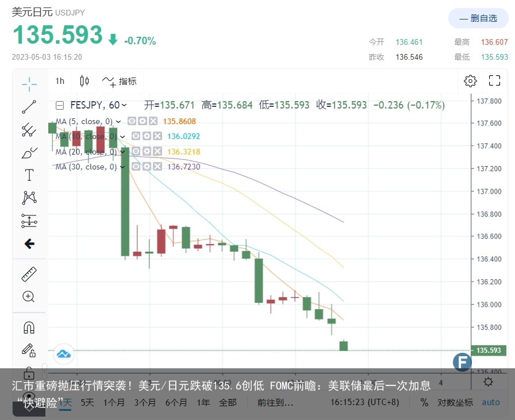Viewport: 515px width, 420px height.
Task: Click the MA 30 value 136.7230
Action: point(183,167)
